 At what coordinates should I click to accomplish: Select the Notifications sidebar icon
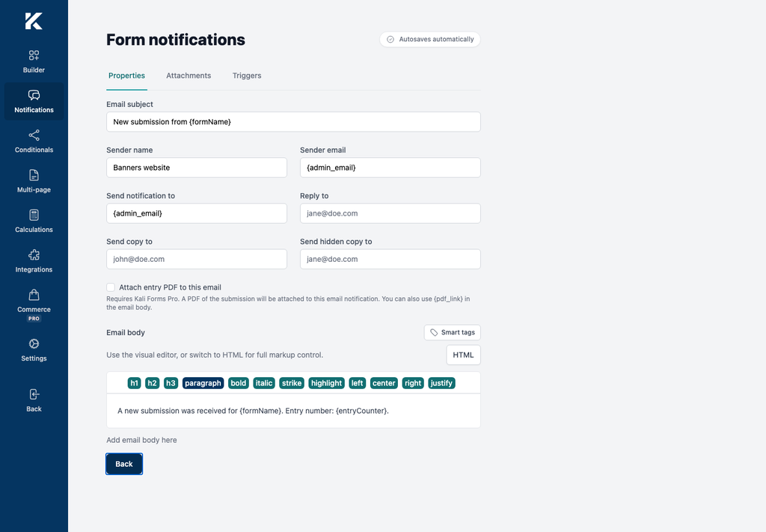tap(34, 95)
